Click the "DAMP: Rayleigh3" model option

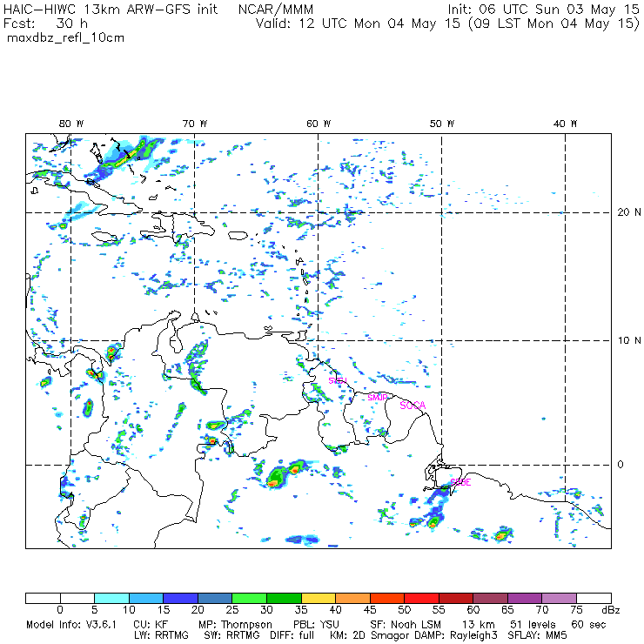click(456, 635)
